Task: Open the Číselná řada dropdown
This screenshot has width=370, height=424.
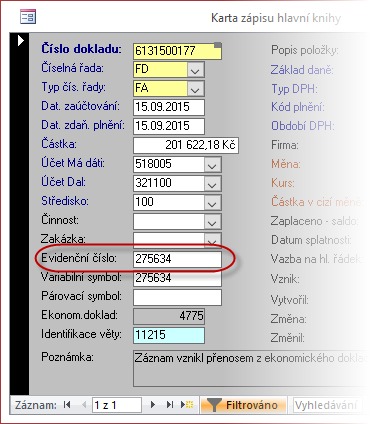Action: pos(195,70)
